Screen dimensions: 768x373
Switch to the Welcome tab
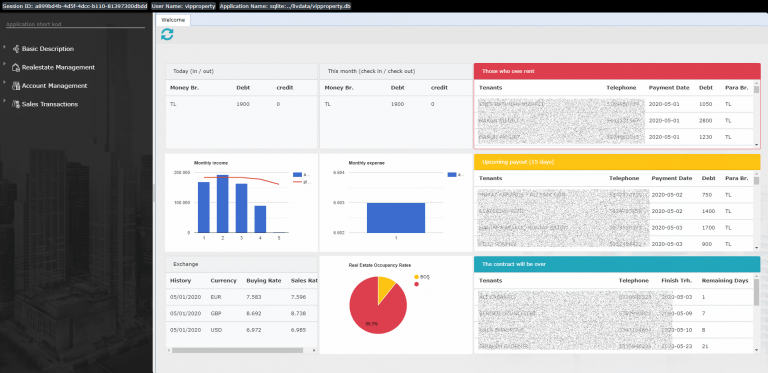pyautogui.click(x=173, y=20)
